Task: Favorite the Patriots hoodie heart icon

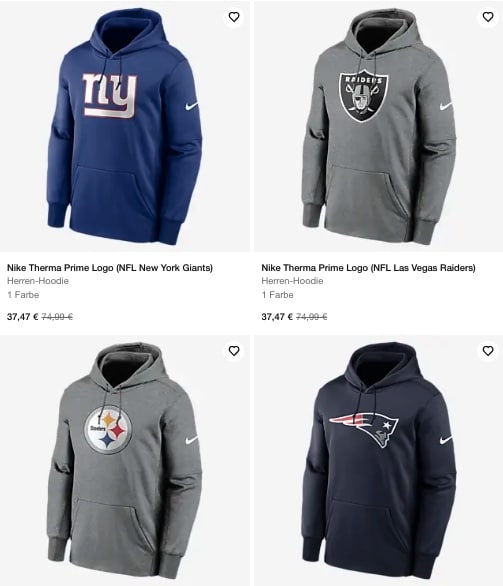Action: (x=488, y=351)
